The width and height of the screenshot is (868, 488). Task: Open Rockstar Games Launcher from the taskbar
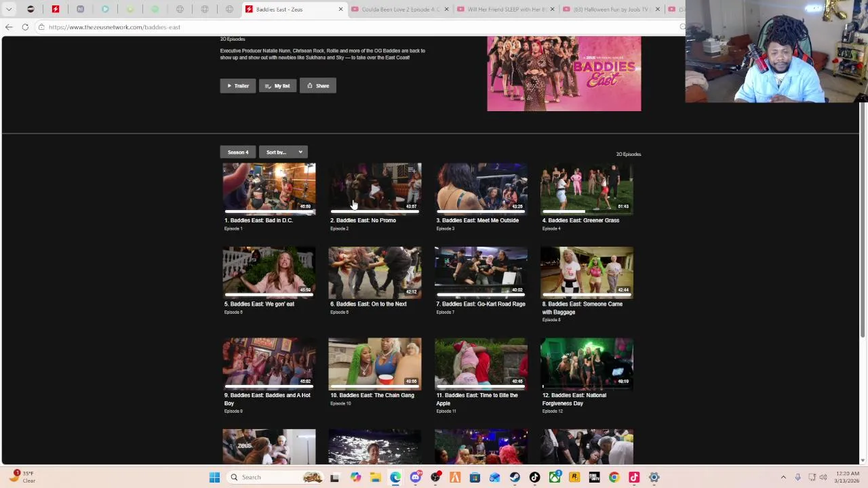(574, 477)
